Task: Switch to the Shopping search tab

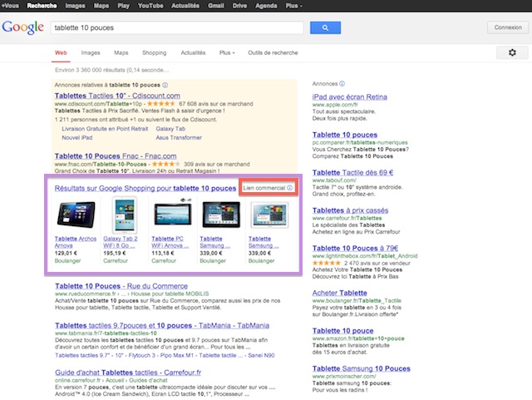Action: click(155, 52)
